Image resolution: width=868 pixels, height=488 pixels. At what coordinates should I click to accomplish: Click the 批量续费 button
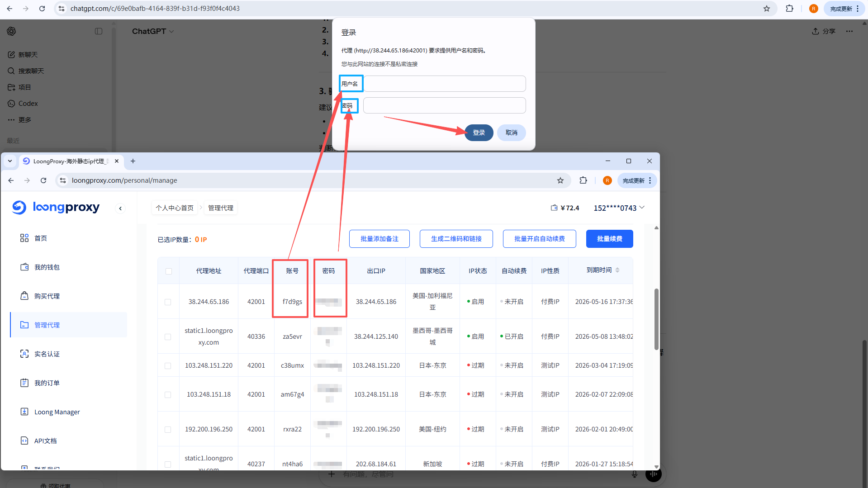[609, 239]
